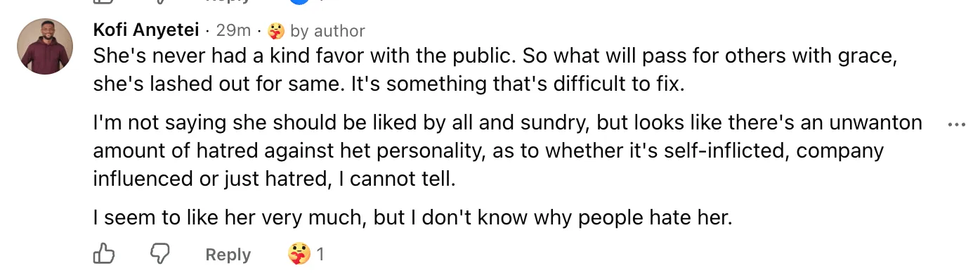Open Kofi Anyetei's profile picture
This screenshot has width=980, height=273.
click(45, 46)
